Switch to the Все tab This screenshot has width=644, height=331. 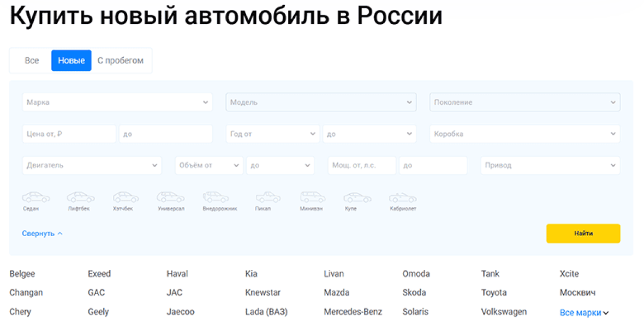[32, 61]
